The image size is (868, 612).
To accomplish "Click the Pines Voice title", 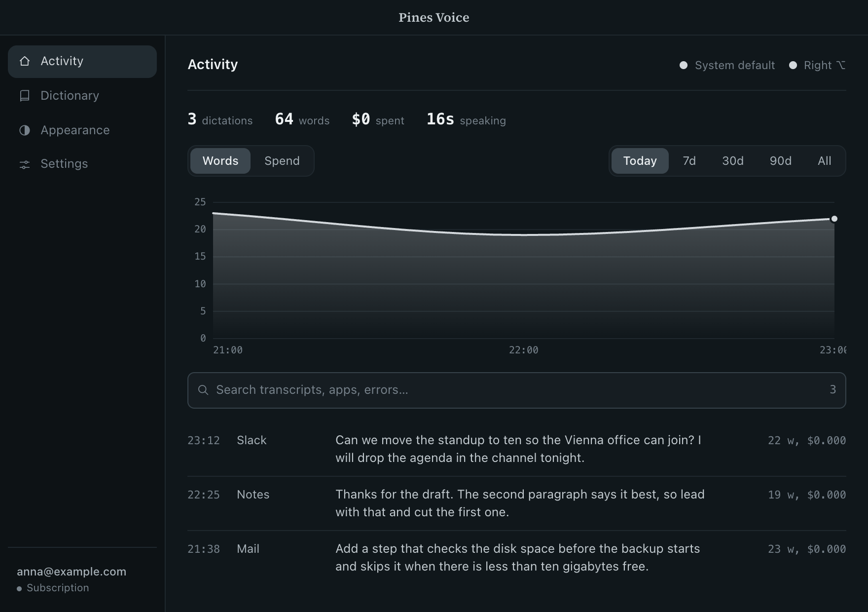I will point(434,18).
